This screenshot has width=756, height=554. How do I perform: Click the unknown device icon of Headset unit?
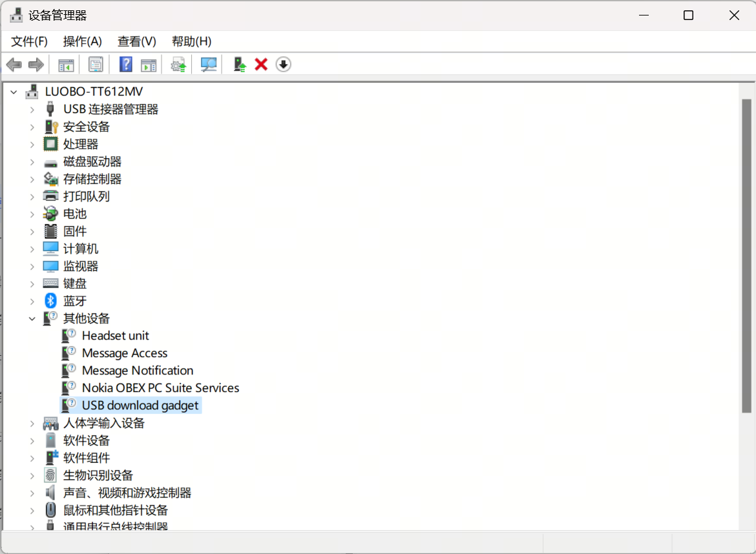click(69, 336)
